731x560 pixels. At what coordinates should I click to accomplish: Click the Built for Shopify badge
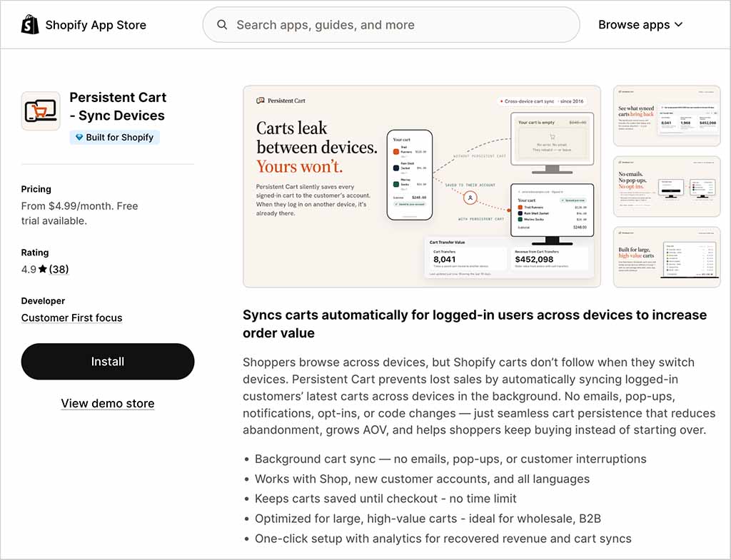(x=115, y=138)
